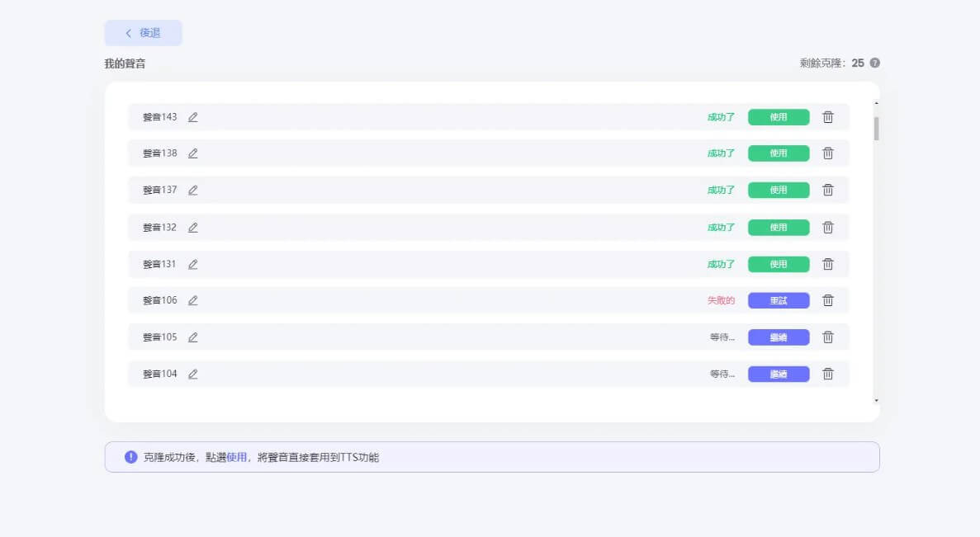980x537 pixels.
Task: Delete 聲音143 with the trash icon
Action: point(828,117)
